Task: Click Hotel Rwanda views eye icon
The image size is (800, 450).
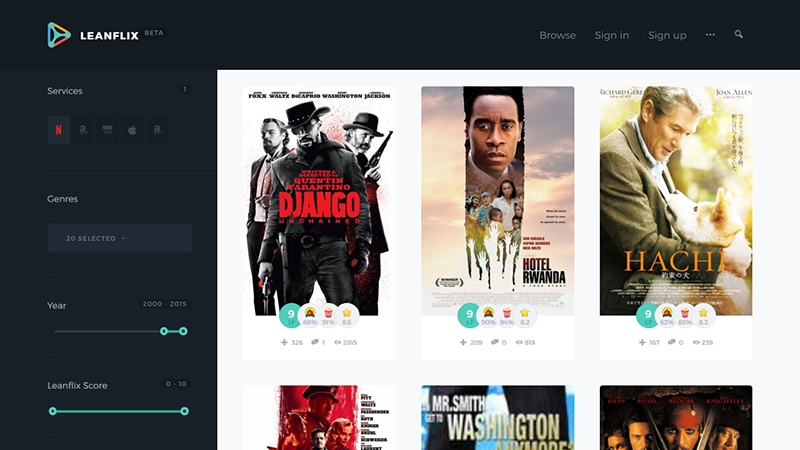Action: coord(519,342)
